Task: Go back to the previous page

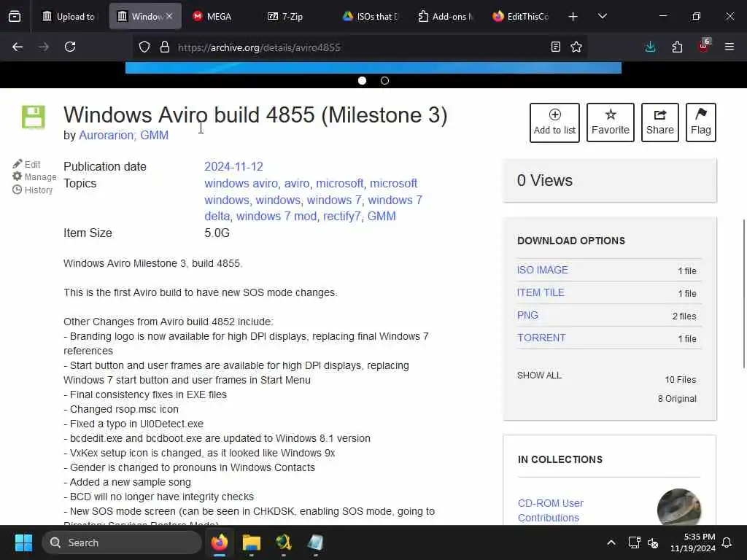Action: pyautogui.click(x=18, y=47)
